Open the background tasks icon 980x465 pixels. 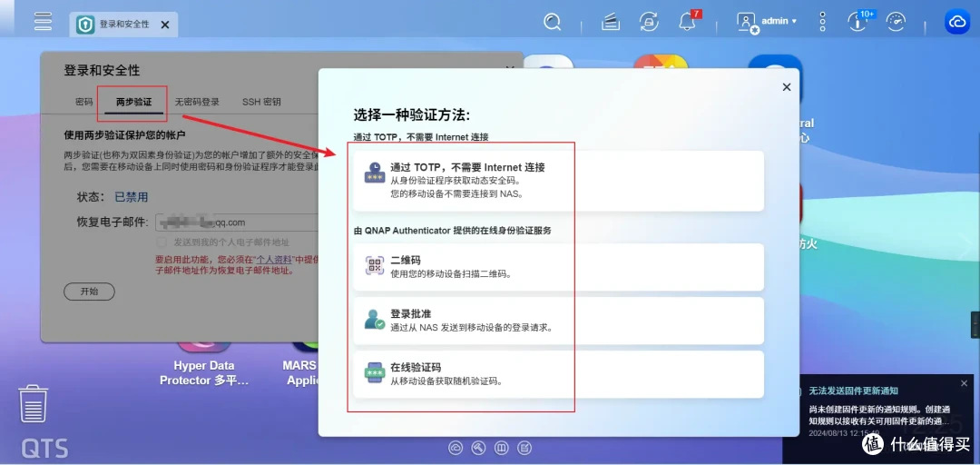[611, 23]
